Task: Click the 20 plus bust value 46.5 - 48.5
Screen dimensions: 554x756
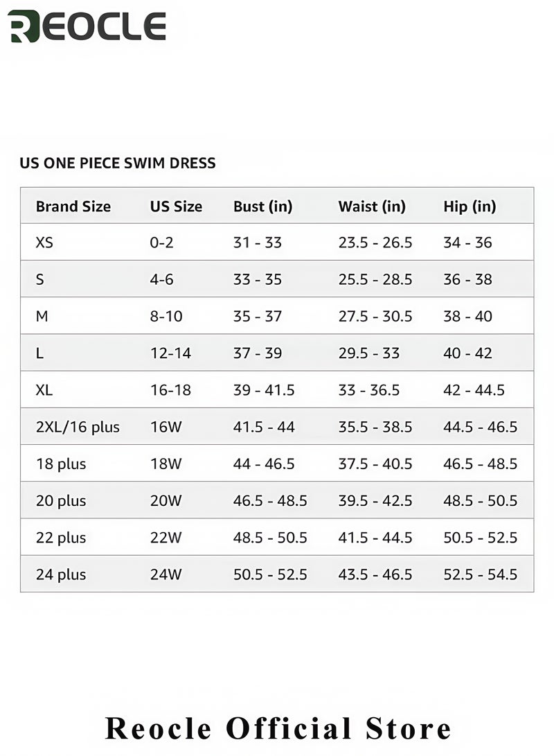Action: coord(270,501)
